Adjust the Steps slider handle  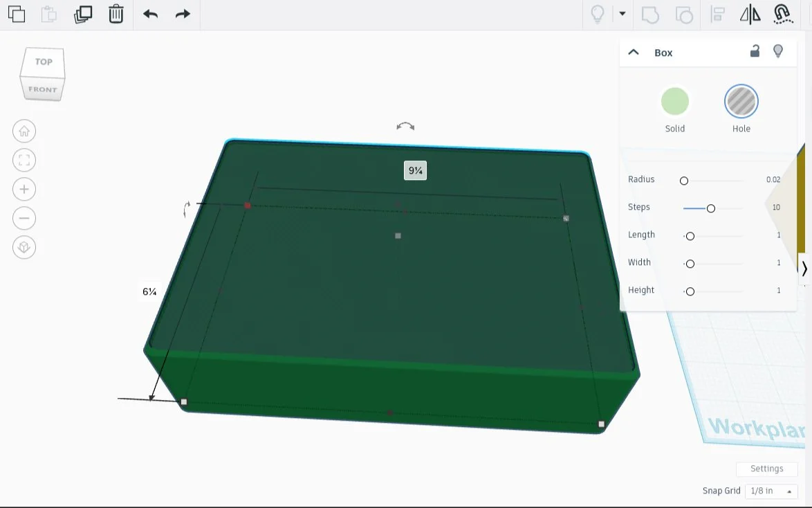[711, 208]
